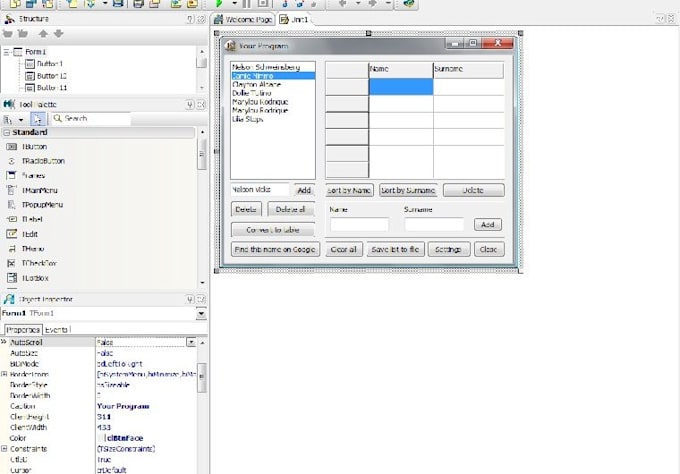Click the Surname column header in grid
Screen dimensions: 680x474
click(x=468, y=69)
